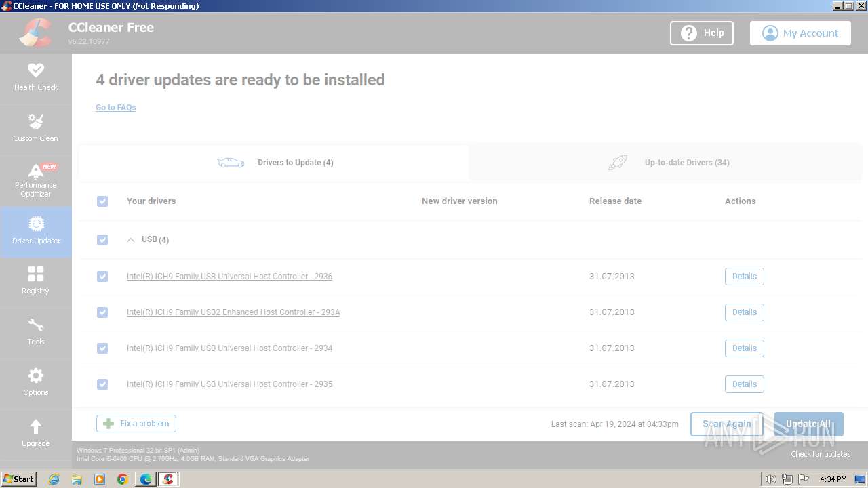Screen dimensions: 868x488
Task: Follow the Go to FAQs link
Action: (x=116, y=108)
